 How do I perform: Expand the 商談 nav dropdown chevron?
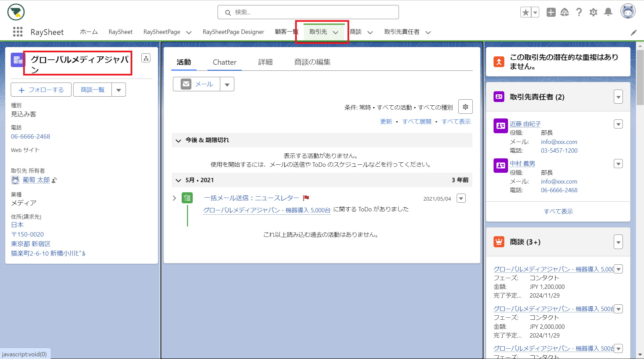[370, 33]
